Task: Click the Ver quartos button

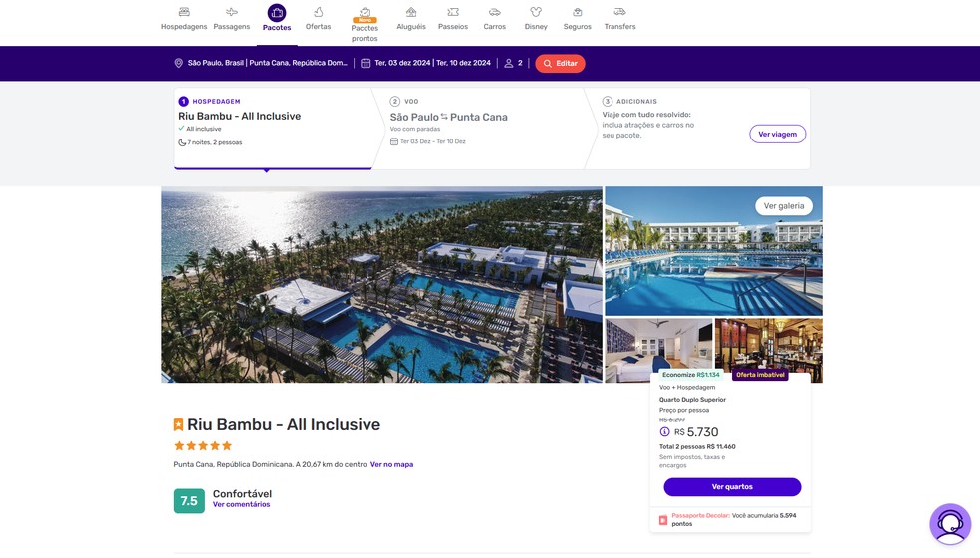Action: pyautogui.click(x=732, y=487)
